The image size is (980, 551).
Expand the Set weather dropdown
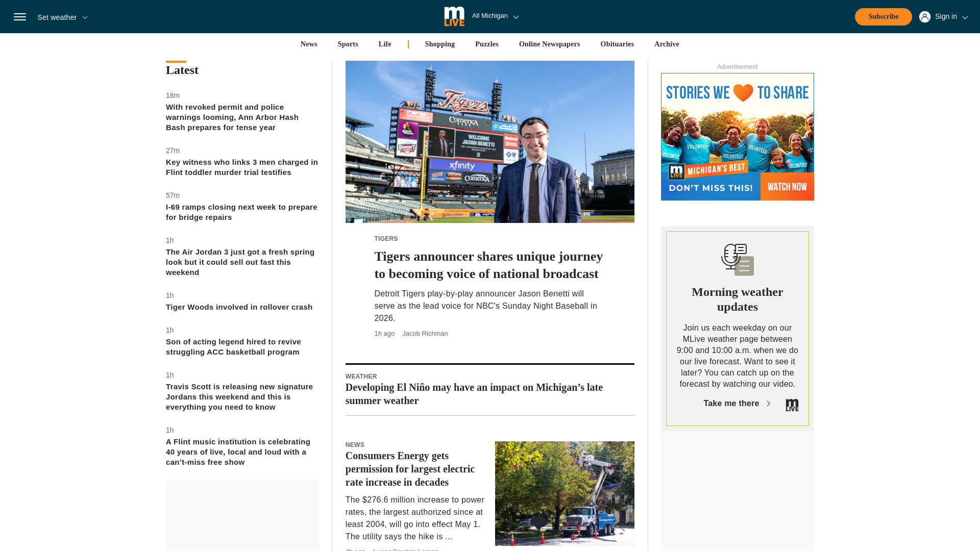coord(62,17)
